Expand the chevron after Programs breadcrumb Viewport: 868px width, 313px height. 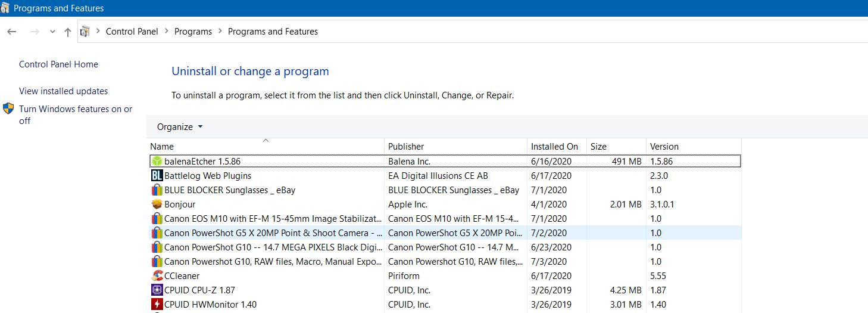point(220,32)
